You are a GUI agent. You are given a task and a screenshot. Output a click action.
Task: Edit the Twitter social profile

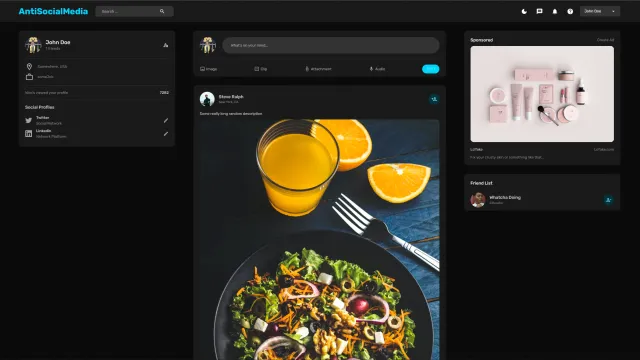166,120
